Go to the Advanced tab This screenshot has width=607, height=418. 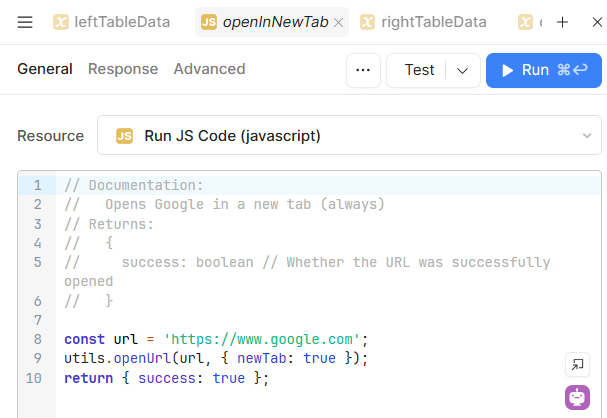pos(209,69)
